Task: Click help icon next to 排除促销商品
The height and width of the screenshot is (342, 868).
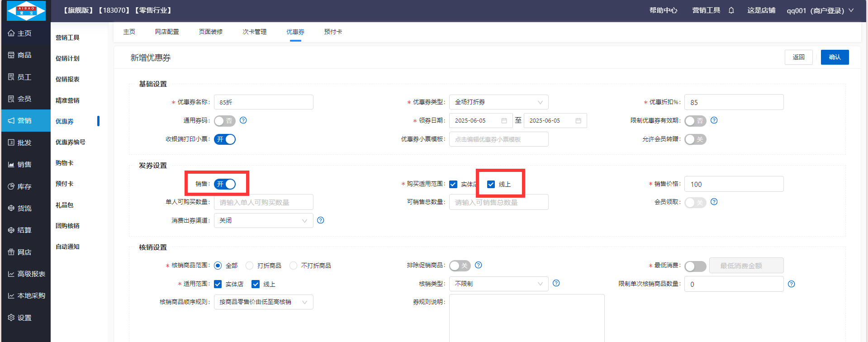Action: [x=479, y=265]
